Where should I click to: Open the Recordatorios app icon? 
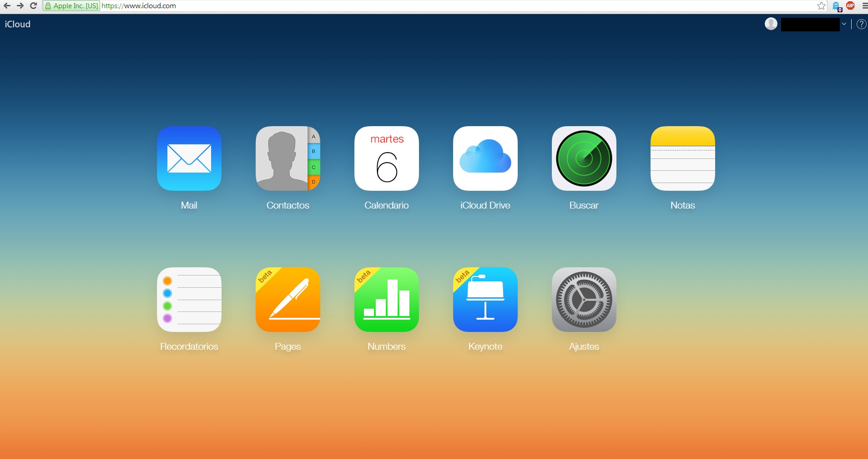click(x=189, y=300)
